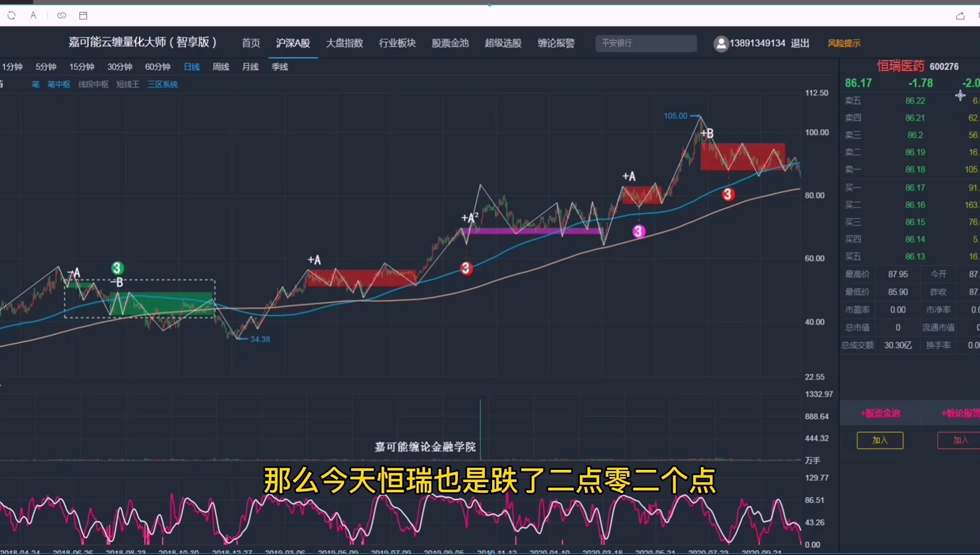The height and width of the screenshot is (555, 980).
Task: Click the magenta 3 marker on chart
Action: pyautogui.click(x=638, y=232)
